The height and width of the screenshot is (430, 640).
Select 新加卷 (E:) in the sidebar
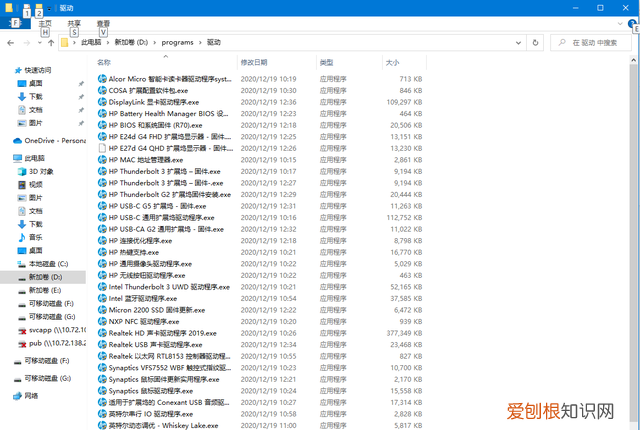[x=44, y=290]
